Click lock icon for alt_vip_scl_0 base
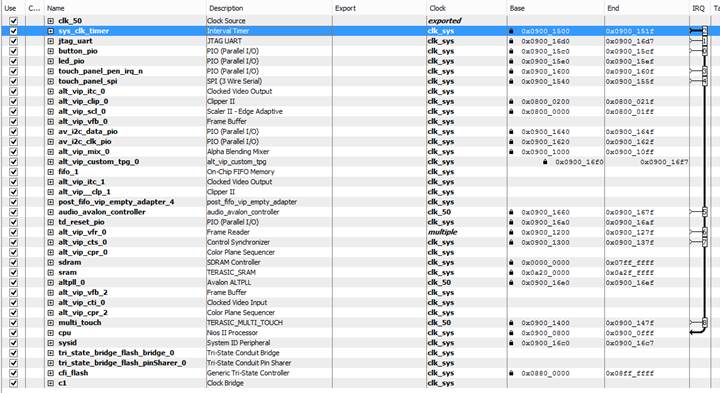This screenshot has height=393, width=720. [511, 111]
